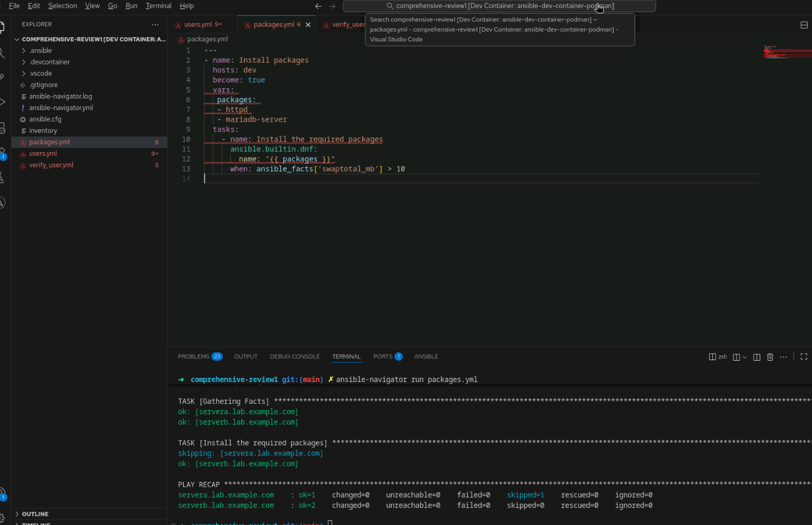The height and width of the screenshot is (525, 812).
Task: Open the Search view in activity bar
Action: tap(2, 54)
